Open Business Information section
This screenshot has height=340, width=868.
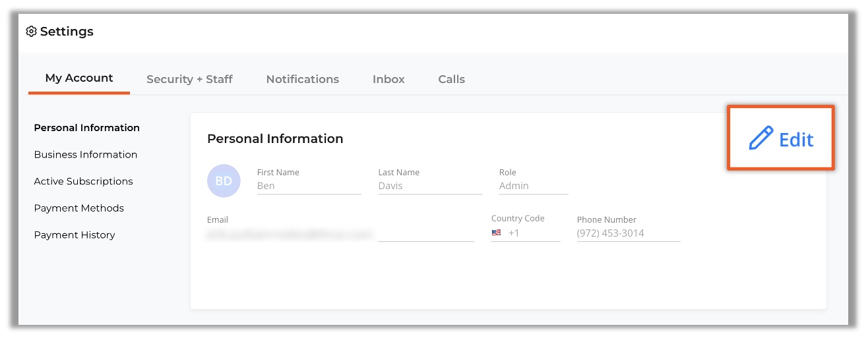86,155
